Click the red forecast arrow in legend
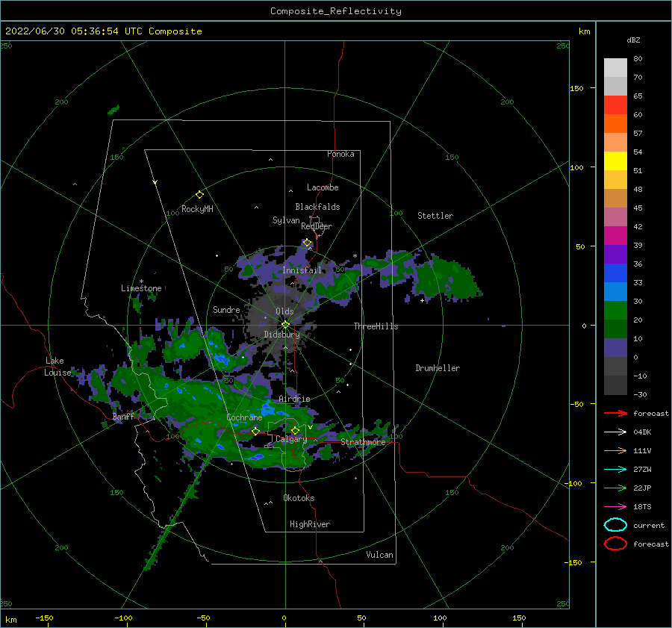Screen dimensions: 672x628 [x=615, y=413]
